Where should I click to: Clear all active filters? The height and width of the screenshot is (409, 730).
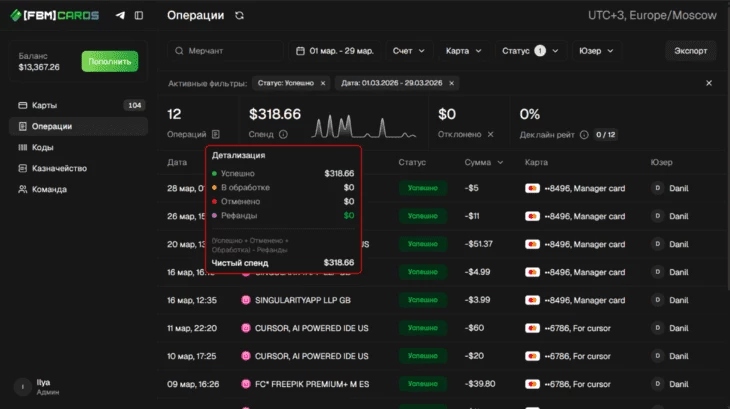pyautogui.click(x=709, y=83)
